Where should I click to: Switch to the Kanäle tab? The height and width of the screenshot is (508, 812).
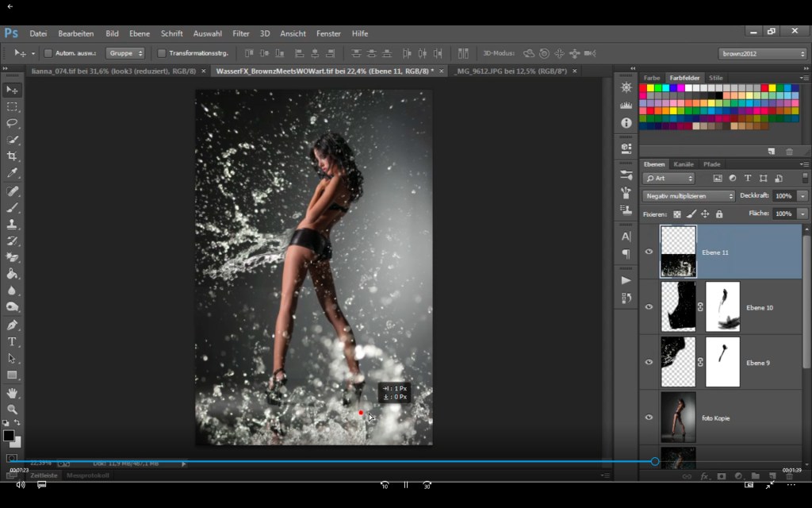pos(684,164)
